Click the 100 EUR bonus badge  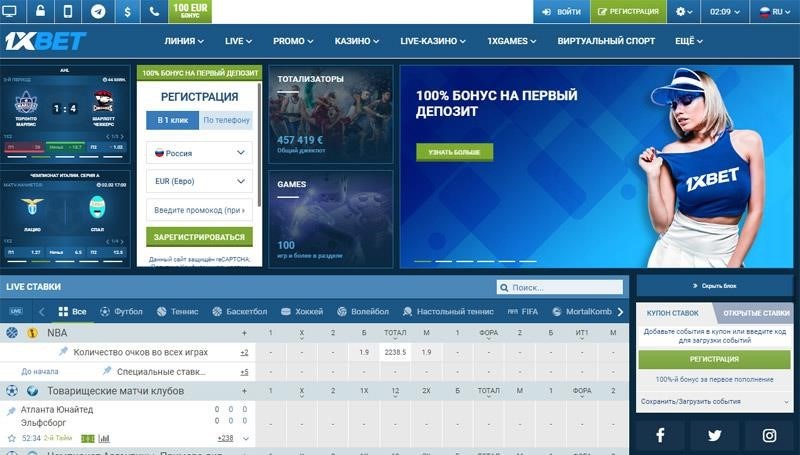tap(190, 11)
